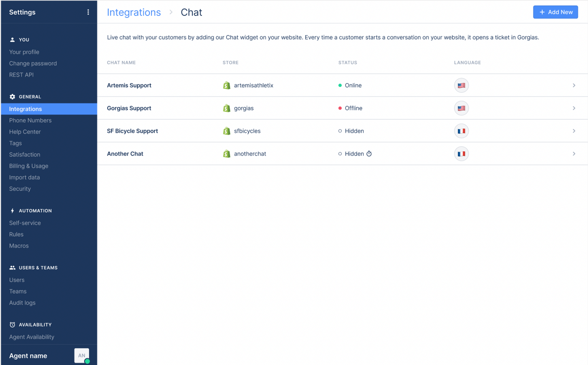The height and width of the screenshot is (365, 588).
Task: Go to Billing & Usage
Action: point(29,166)
